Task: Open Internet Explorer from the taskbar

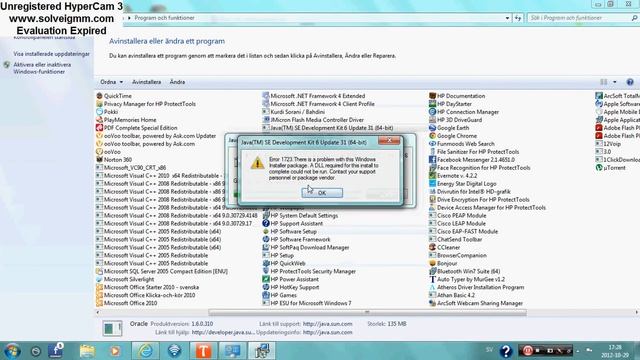Action: 145,351
